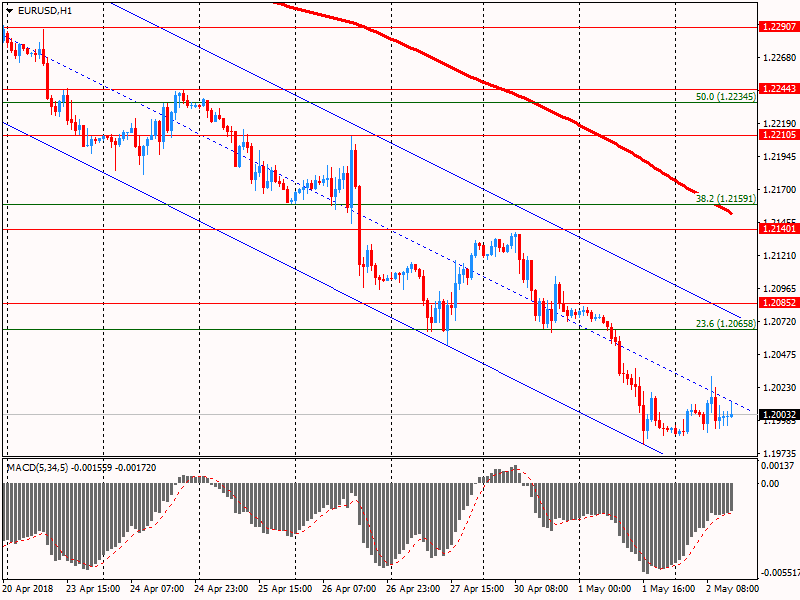Click the 1.21401 red level price label
Viewport: 800px width, 600px height.
(779, 229)
